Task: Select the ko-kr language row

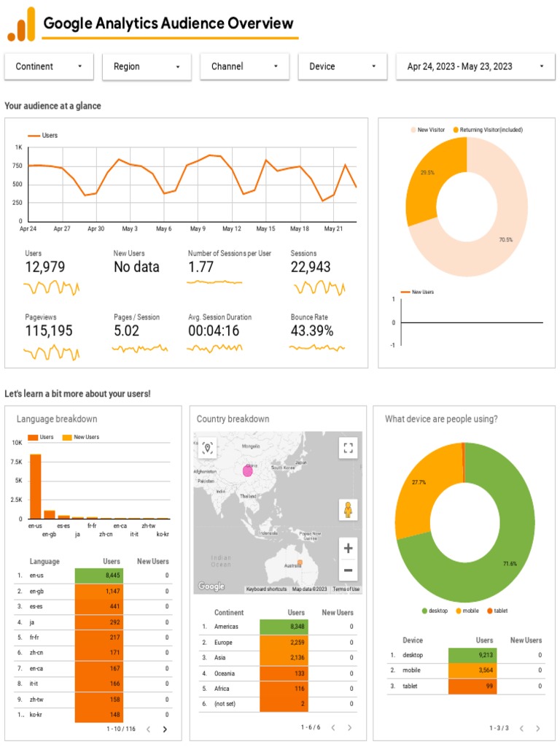Action: (x=93, y=715)
